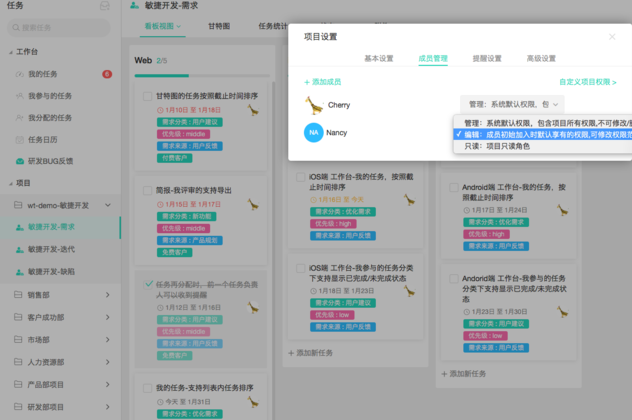The image size is (632, 420).
Task: Open 自定义项目权限 link
Action: 588,82
